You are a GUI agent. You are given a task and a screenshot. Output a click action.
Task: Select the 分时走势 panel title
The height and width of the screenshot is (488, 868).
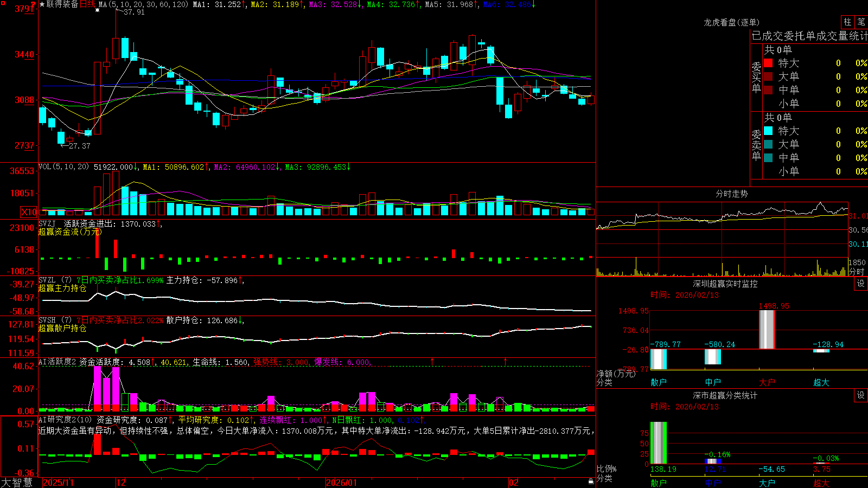click(x=731, y=194)
